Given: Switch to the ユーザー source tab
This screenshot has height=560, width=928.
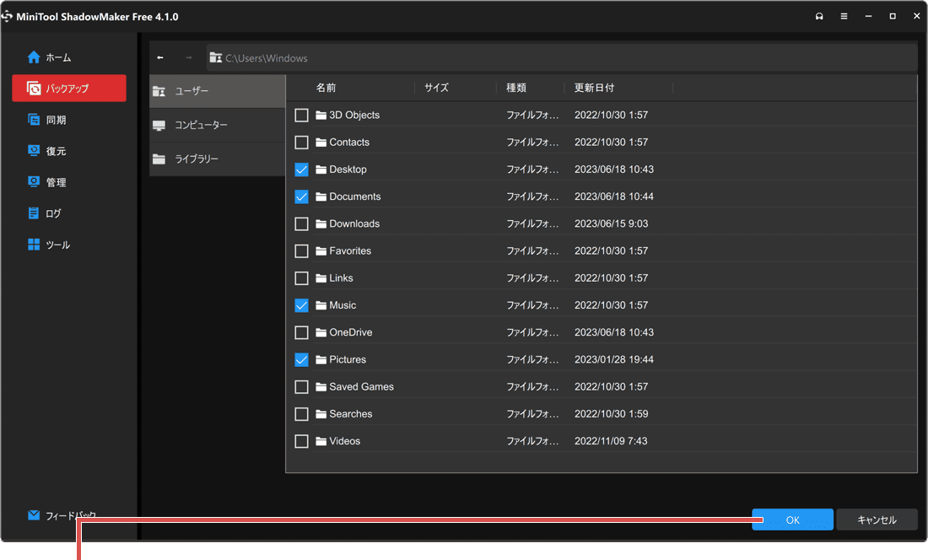Looking at the screenshot, I should [x=217, y=90].
